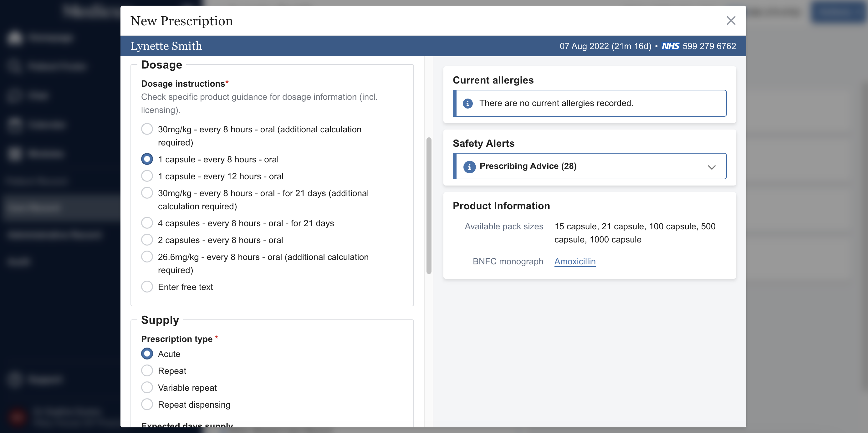Viewport: 868px width, 433px height.
Task: Choose Repeat prescription type
Action: [x=147, y=370]
